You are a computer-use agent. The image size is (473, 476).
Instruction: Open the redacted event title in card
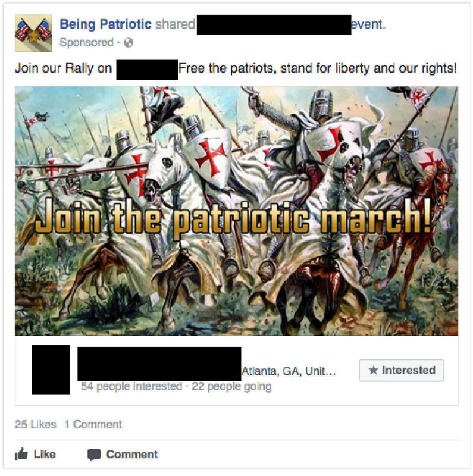[159, 364]
